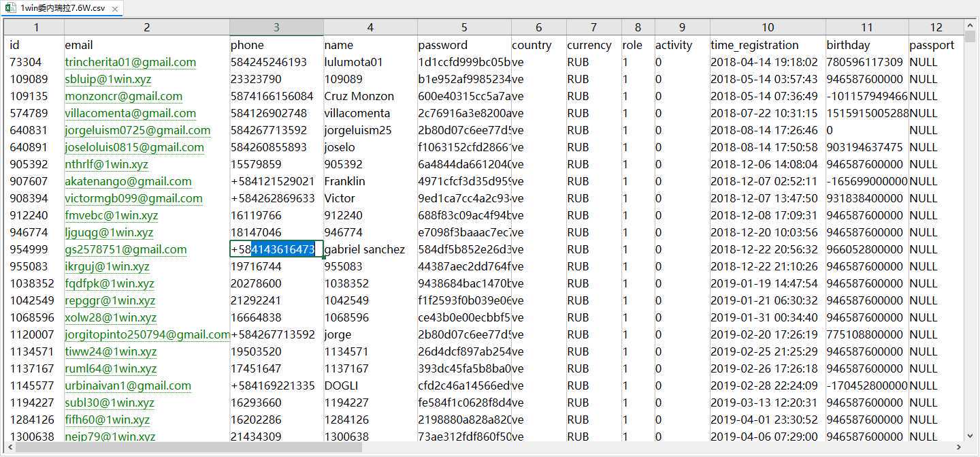Select registration time 2018-12-22 20:56:32
This screenshot has width=980, height=457.
768,249
